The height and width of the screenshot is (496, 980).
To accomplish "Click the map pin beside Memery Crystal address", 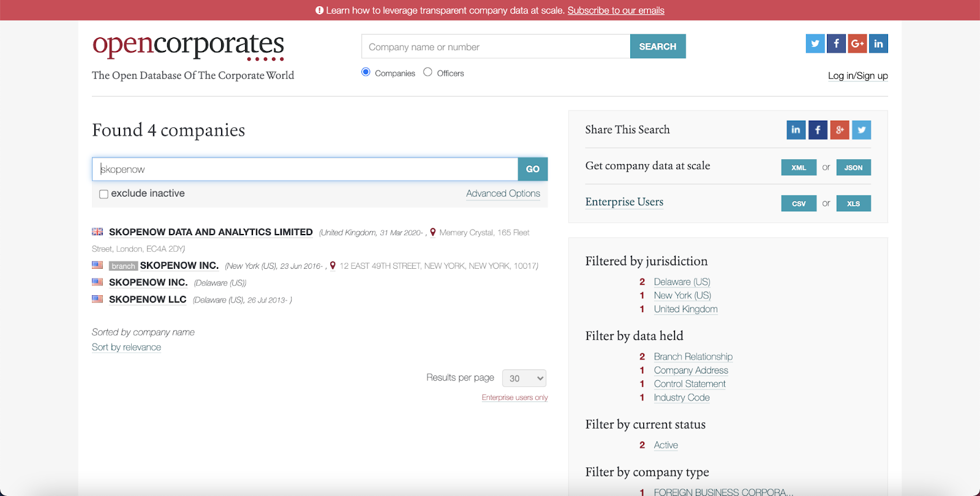I will tap(433, 232).
